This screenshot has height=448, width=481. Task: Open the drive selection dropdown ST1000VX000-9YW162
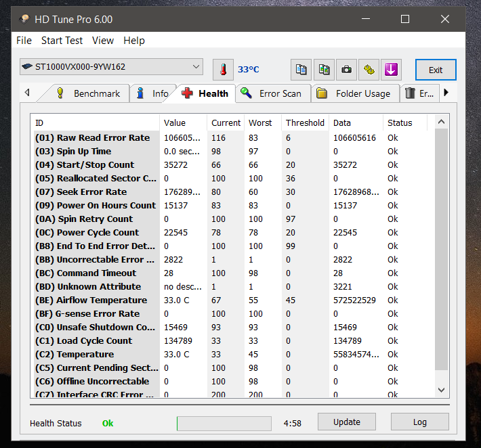point(111,66)
